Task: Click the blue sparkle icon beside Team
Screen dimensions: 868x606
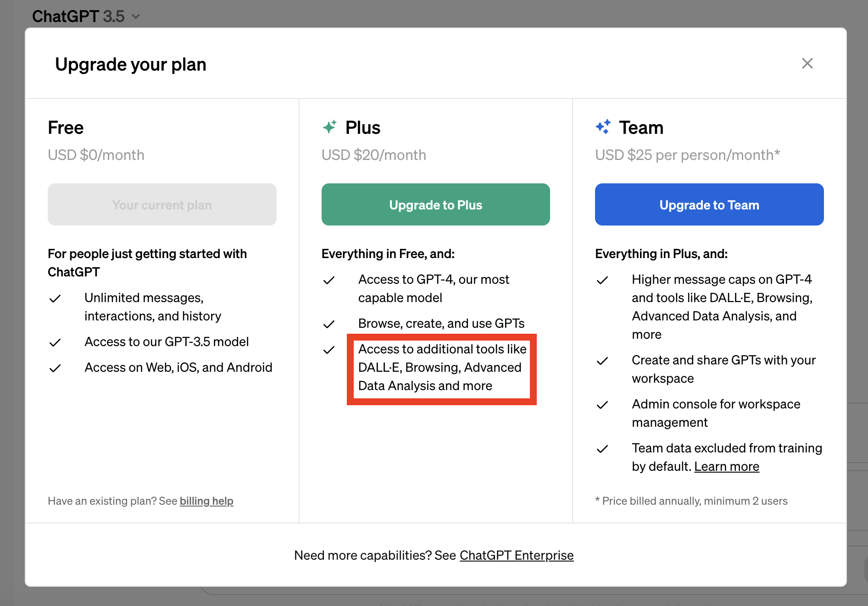Action: (x=603, y=127)
